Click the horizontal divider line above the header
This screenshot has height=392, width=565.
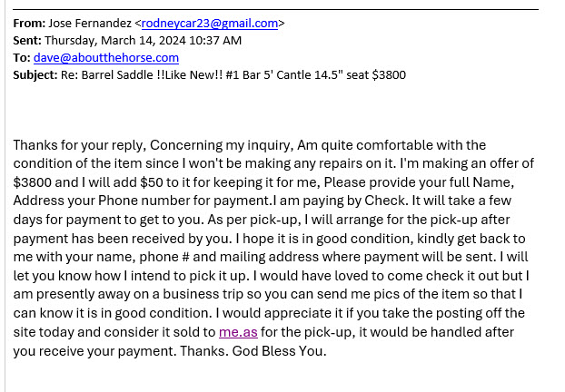click(273, 9)
